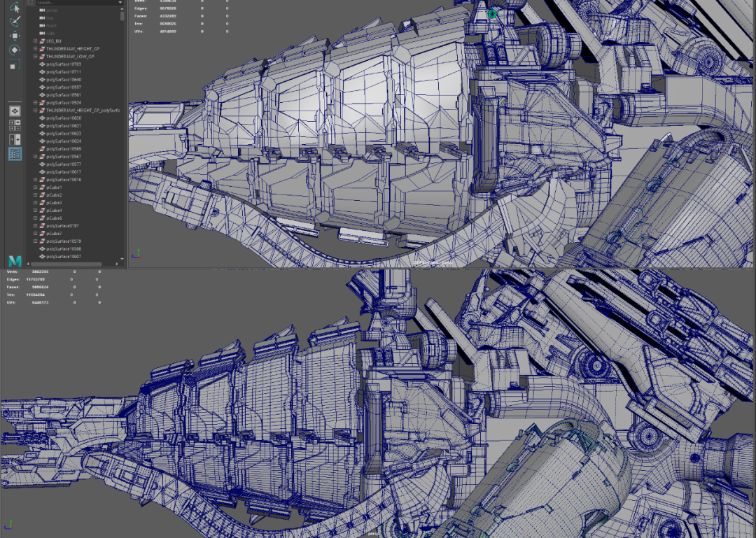Click the Outliner horizontal scrollbar
This screenshot has height=538, width=756.
pyautogui.click(x=66, y=264)
